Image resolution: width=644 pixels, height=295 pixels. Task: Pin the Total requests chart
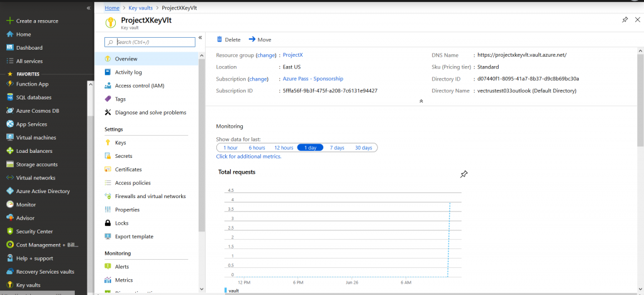click(464, 174)
